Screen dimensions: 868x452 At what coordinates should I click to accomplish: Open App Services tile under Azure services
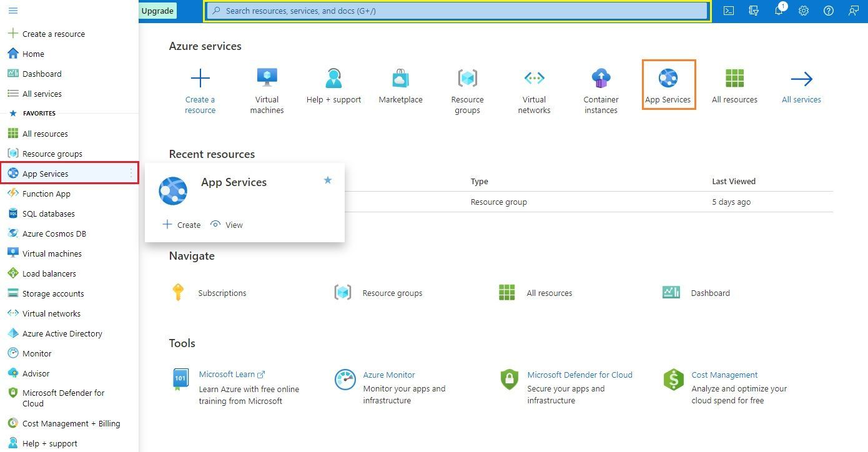[668, 85]
